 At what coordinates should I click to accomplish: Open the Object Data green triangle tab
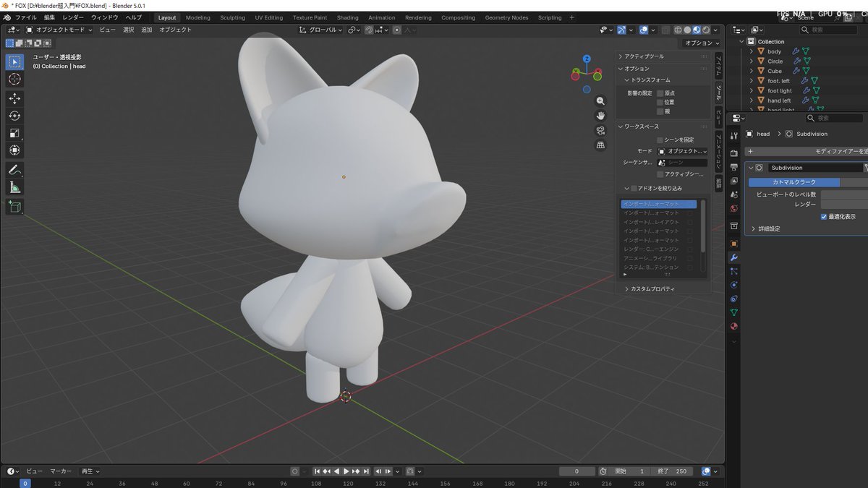(x=733, y=312)
